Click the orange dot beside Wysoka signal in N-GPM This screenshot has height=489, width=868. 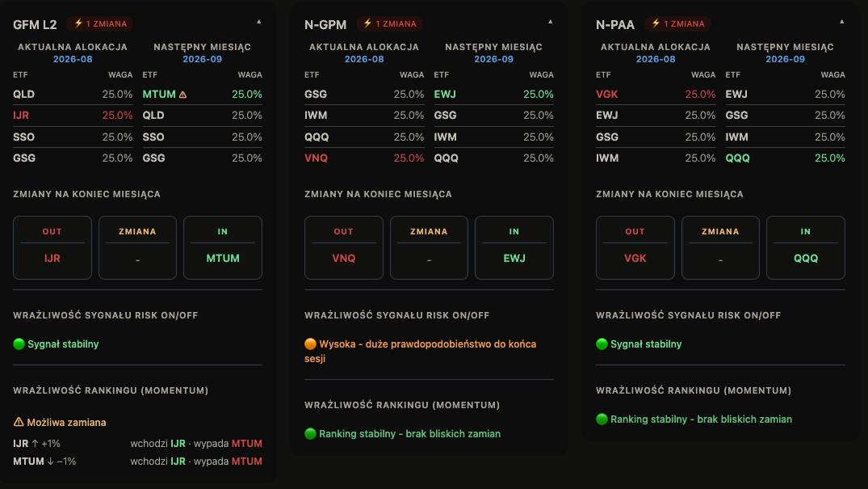pyautogui.click(x=311, y=344)
